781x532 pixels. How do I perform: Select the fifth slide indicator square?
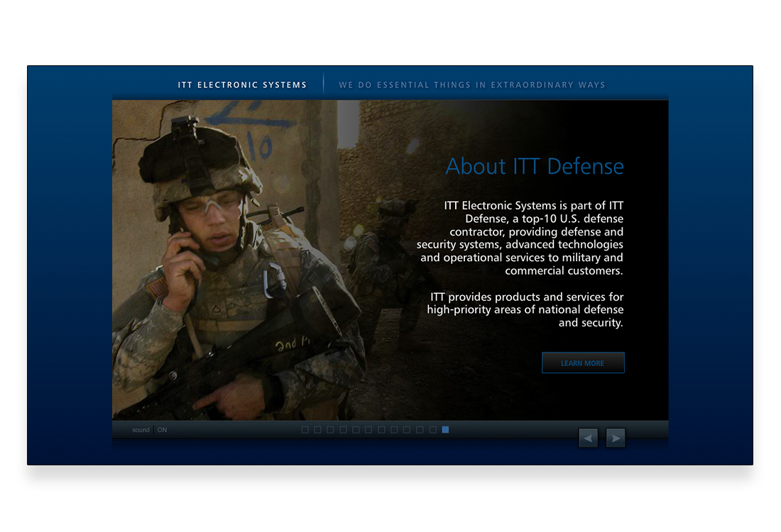pos(356,429)
